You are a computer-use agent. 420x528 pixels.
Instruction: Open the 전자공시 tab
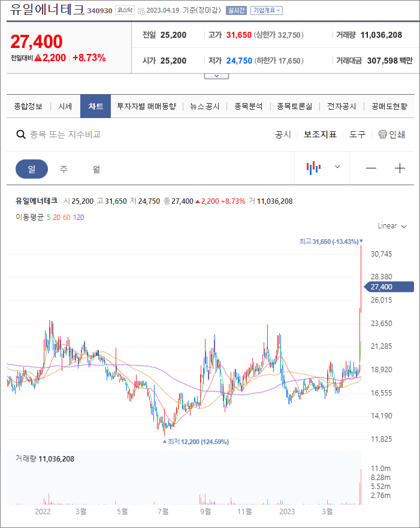pos(342,107)
